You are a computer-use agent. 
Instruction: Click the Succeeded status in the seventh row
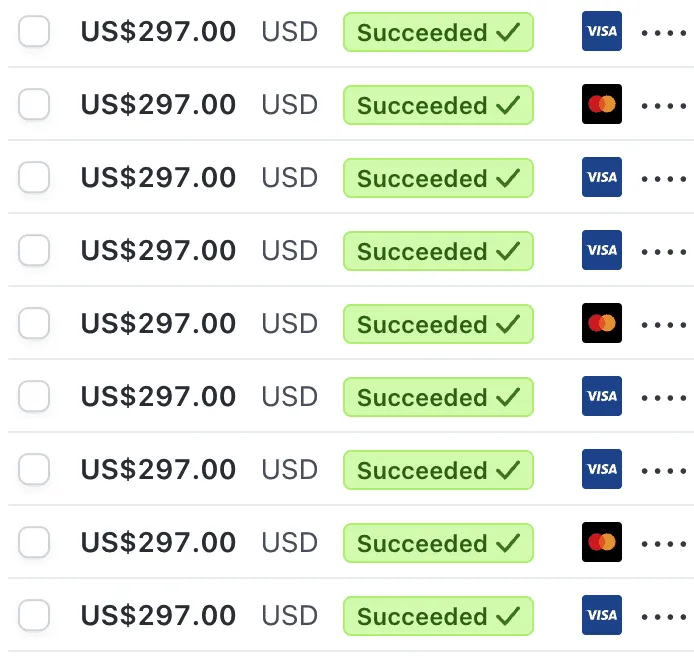pos(438,470)
